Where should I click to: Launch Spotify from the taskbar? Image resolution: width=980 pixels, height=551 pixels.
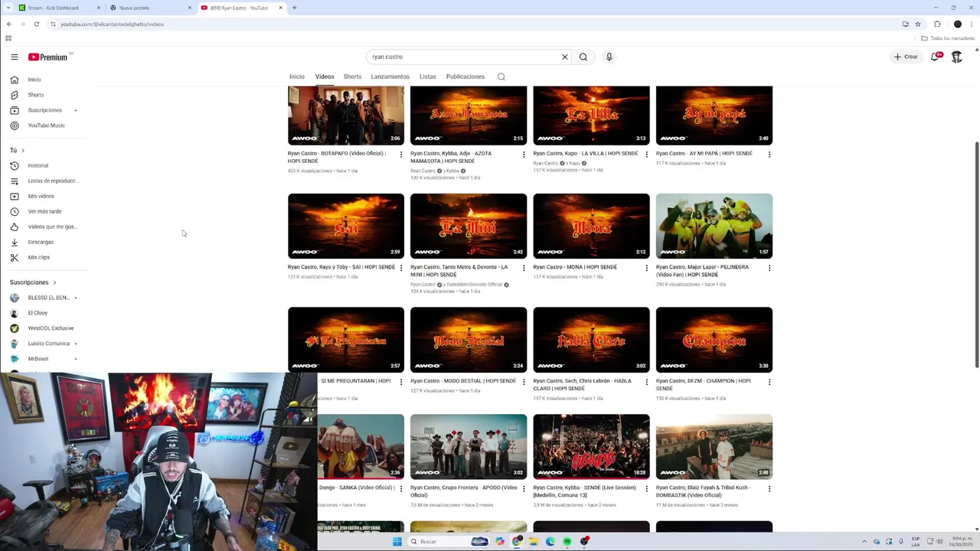click(x=567, y=541)
